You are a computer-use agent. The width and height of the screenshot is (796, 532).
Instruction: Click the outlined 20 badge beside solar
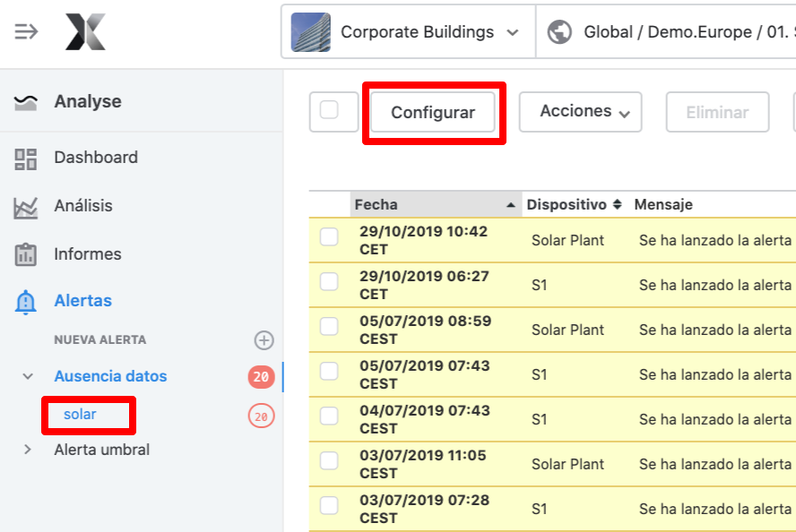click(x=261, y=416)
